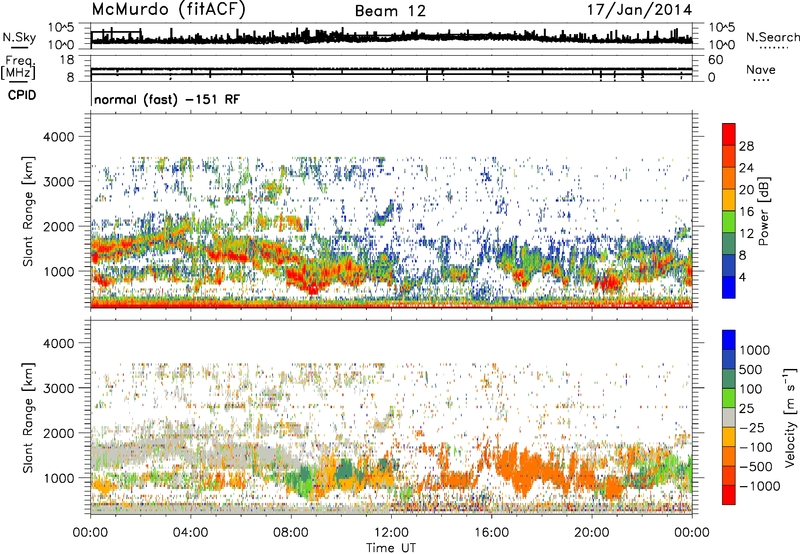Click the 3000 tick of velocity panel
Viewport: 800px width, 554px height.
[58, 388]
